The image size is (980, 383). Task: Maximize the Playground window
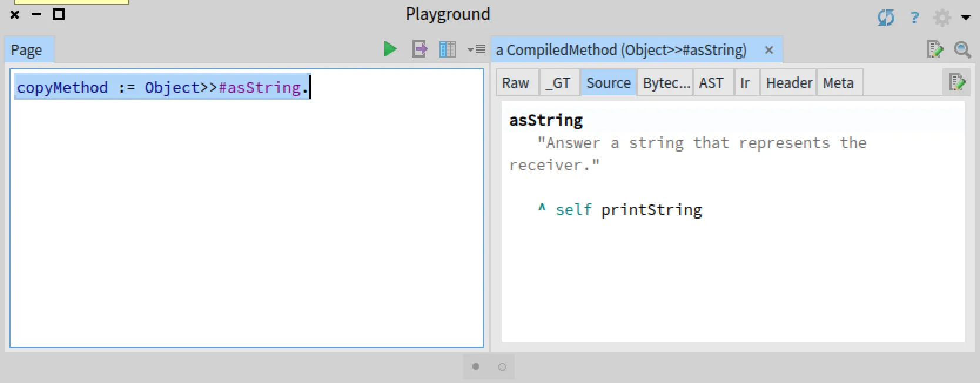pyautogui.click(x=59, y=14)
